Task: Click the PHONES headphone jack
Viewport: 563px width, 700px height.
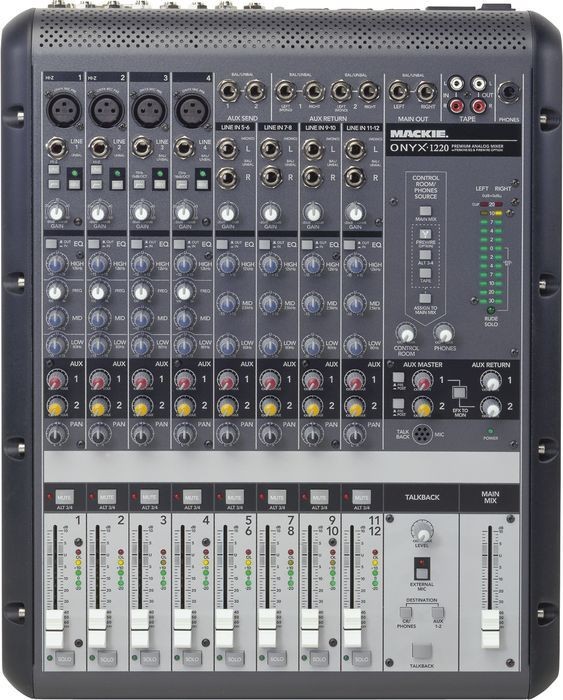Action: (509, 92)
